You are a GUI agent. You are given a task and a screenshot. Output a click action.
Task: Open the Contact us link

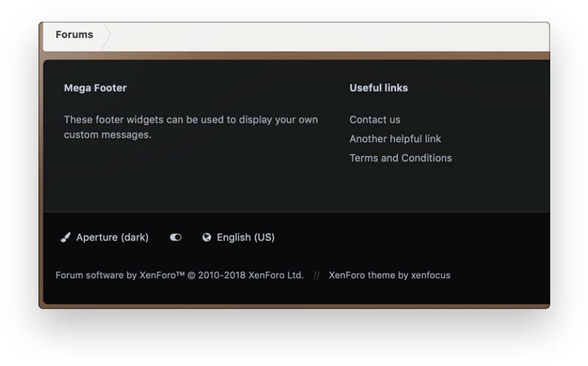[x=374, y=120]
